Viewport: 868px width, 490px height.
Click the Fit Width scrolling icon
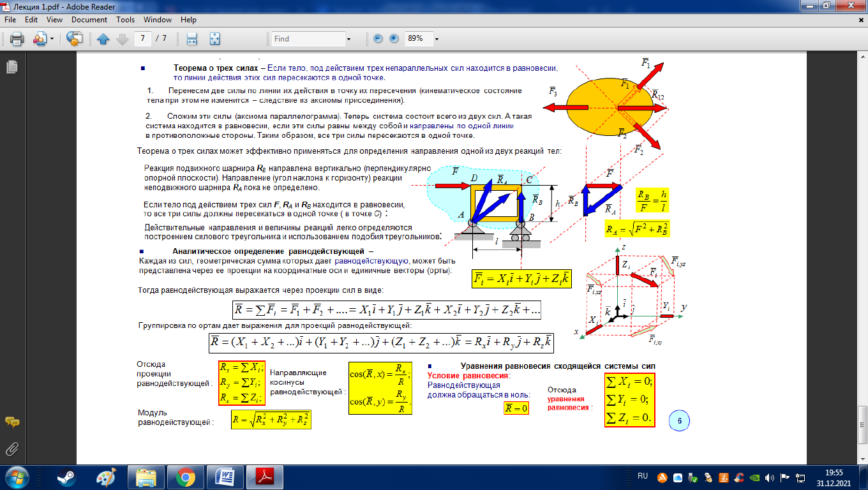coord(191,39)
